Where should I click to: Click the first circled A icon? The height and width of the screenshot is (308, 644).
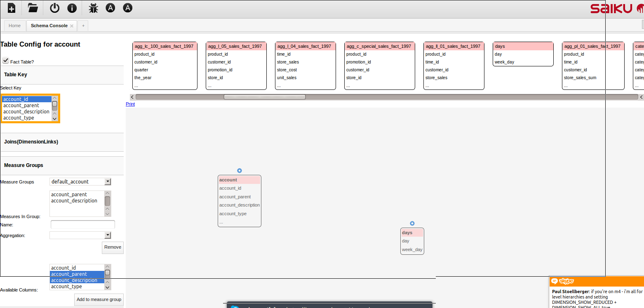pyautogui.click(x=110, y=8)
